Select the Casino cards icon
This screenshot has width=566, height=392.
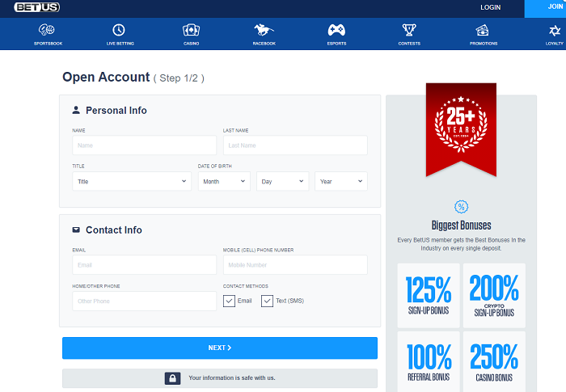191,31
